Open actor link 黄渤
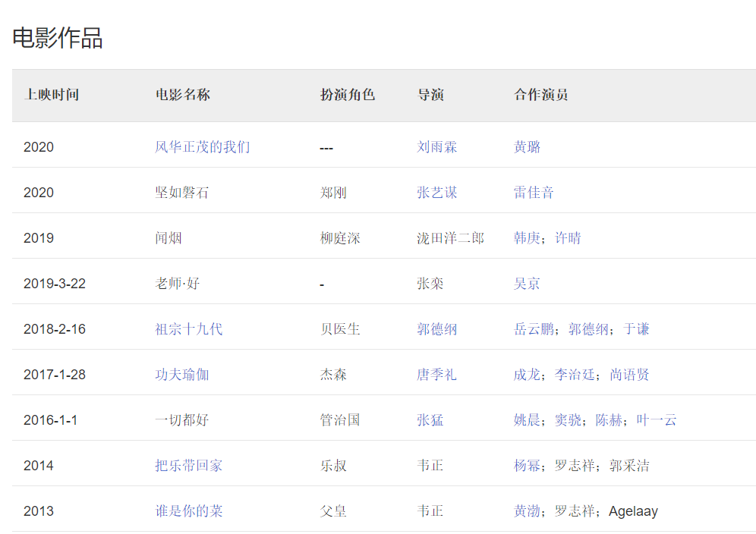This screenshot has height=534, width=756. click(x=527, y=511)
